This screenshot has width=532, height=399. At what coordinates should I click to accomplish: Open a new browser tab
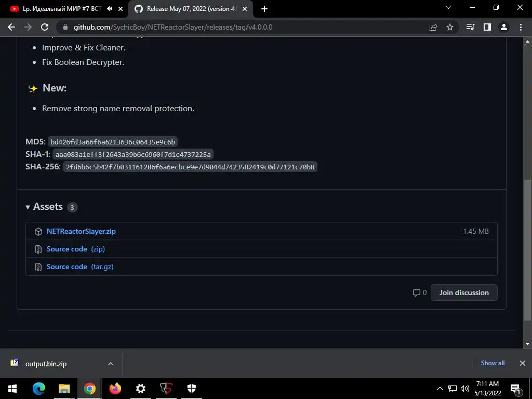[264, 9]
